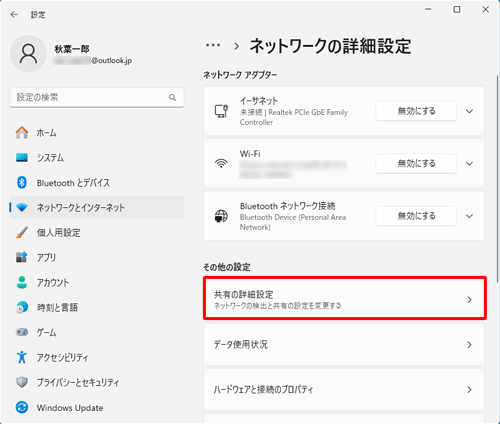Click the システム monitor icon
Viewport: 500px width, 424px height.
pyautogui.click(x=22, y=158)
